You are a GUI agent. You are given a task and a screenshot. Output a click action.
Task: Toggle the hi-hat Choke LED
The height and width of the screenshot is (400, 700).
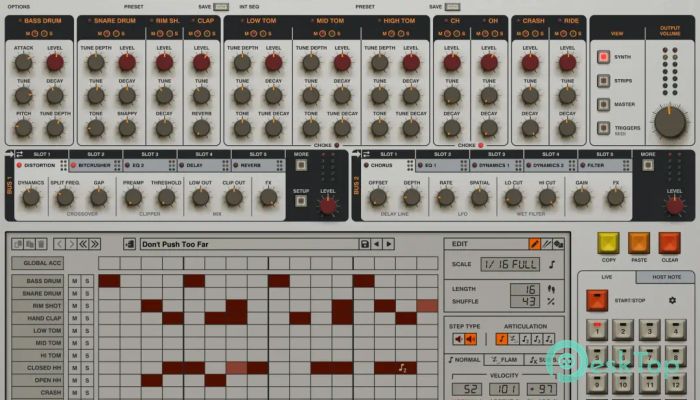pos(481,145)
